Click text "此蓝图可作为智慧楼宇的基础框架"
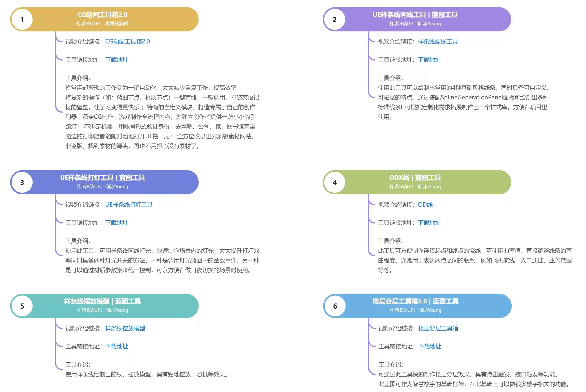Image resolution: width=586 pixels, height=392 pixels. (x=421, y=384)
